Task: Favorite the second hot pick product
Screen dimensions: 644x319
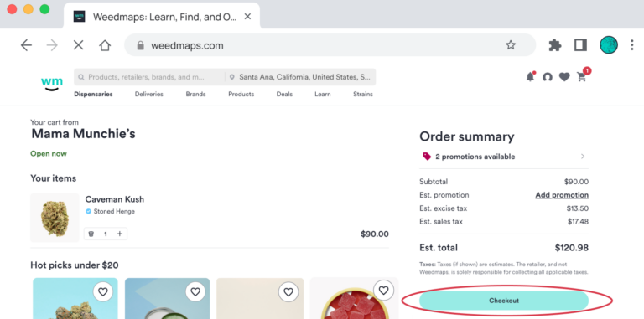Action: pyautogui.click(x=195, y=291)
